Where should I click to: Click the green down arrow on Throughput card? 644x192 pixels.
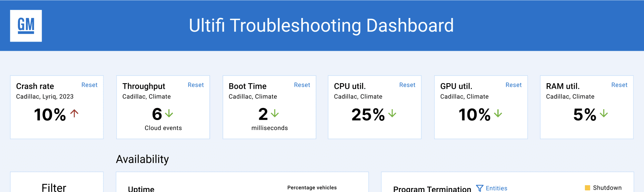pyautogui.click(x=169, y=114)
